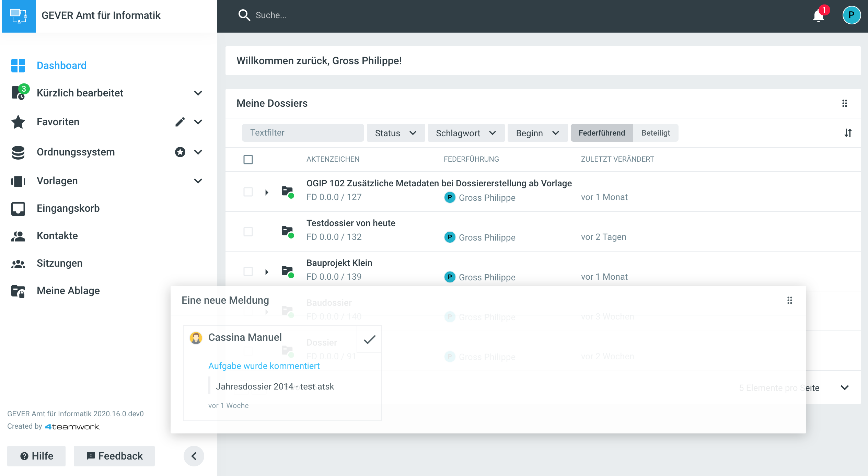
Task: Collapse the sidebar with the arrow button
Action: pos(194,456)
